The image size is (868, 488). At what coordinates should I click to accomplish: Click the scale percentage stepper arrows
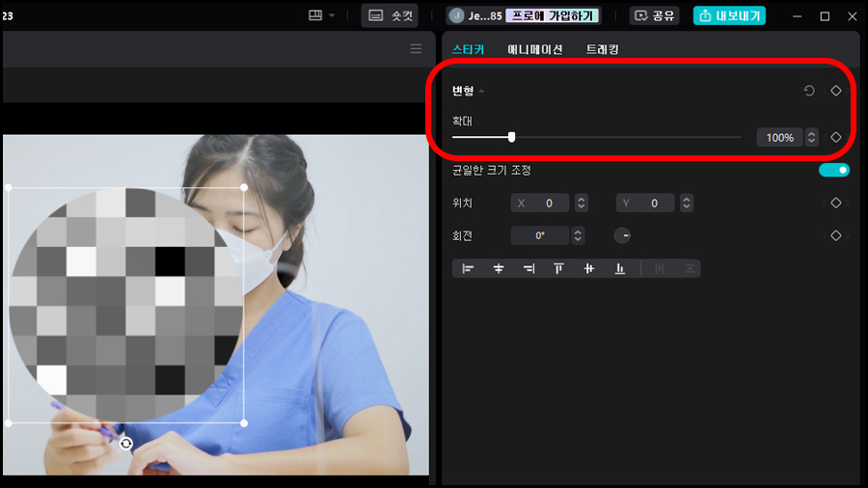point(811,137)
